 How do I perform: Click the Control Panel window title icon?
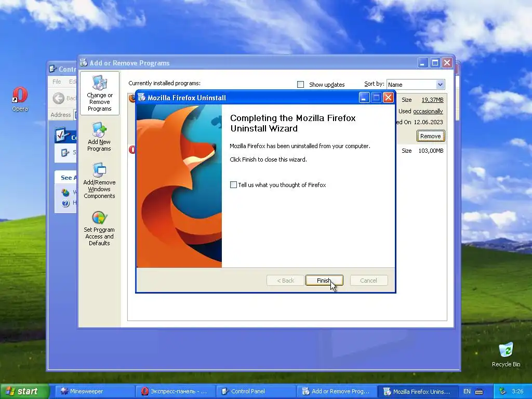(52, 69)
